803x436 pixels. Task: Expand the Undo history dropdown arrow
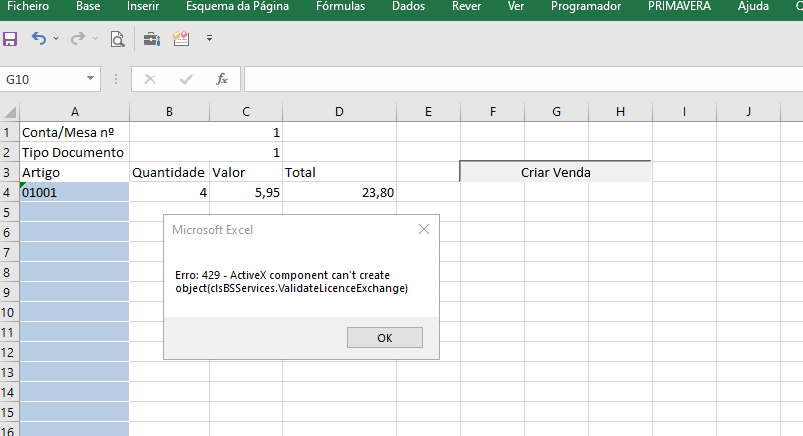[x=56, y=40]
